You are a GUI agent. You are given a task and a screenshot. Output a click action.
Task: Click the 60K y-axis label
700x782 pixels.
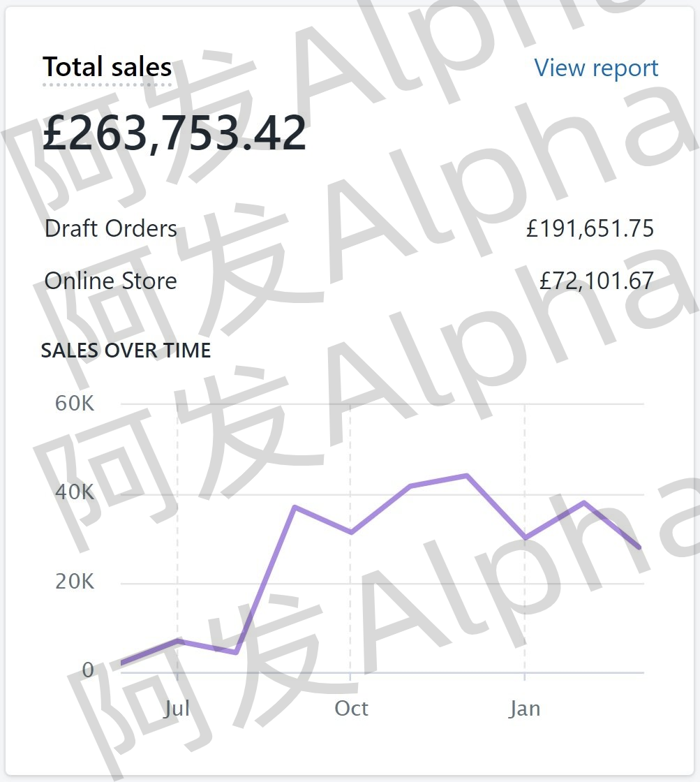[x=75, y=404]
